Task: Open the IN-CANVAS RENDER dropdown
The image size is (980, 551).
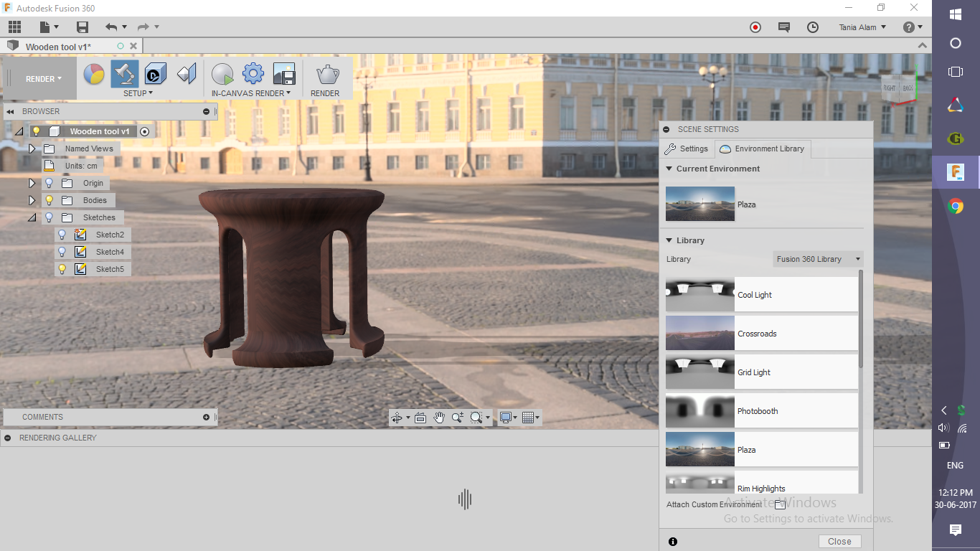Action: pos(251,93)
